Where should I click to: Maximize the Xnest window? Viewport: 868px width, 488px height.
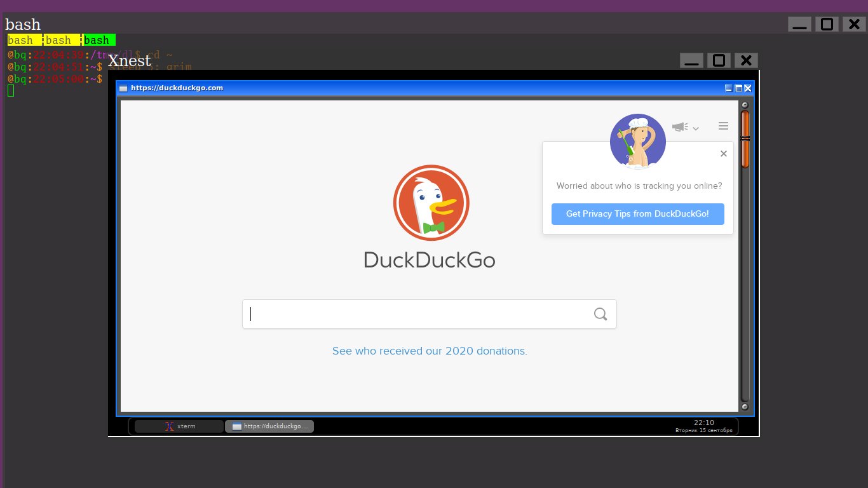click(719, 60)
